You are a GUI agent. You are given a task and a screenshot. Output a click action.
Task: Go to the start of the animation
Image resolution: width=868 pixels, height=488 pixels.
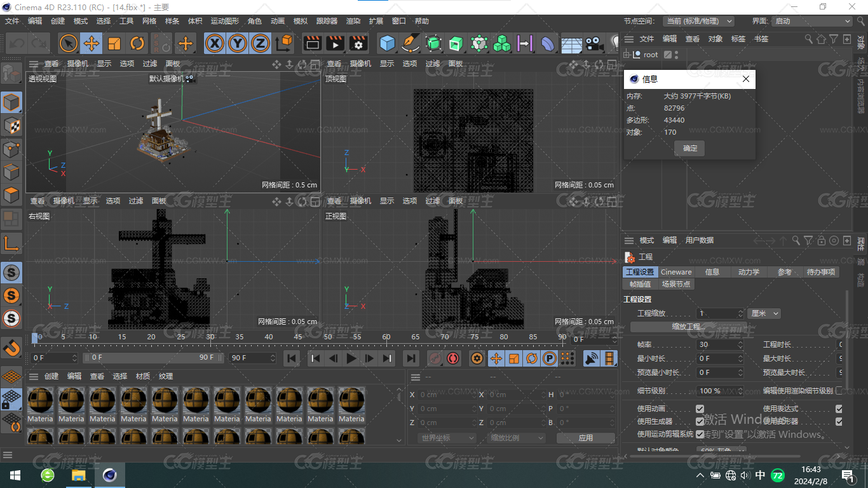coord(292,358)
